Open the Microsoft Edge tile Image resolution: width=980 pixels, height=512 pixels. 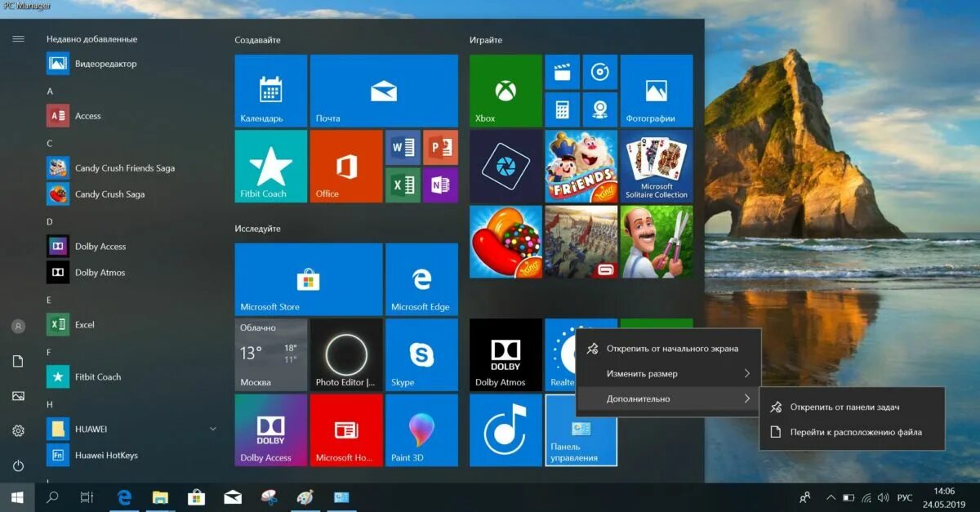click(421, 278)
